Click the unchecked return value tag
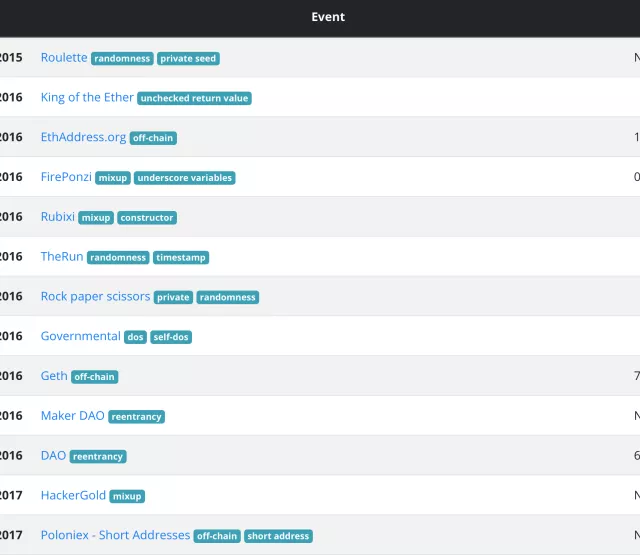640x555 pixels. point(195,99)
